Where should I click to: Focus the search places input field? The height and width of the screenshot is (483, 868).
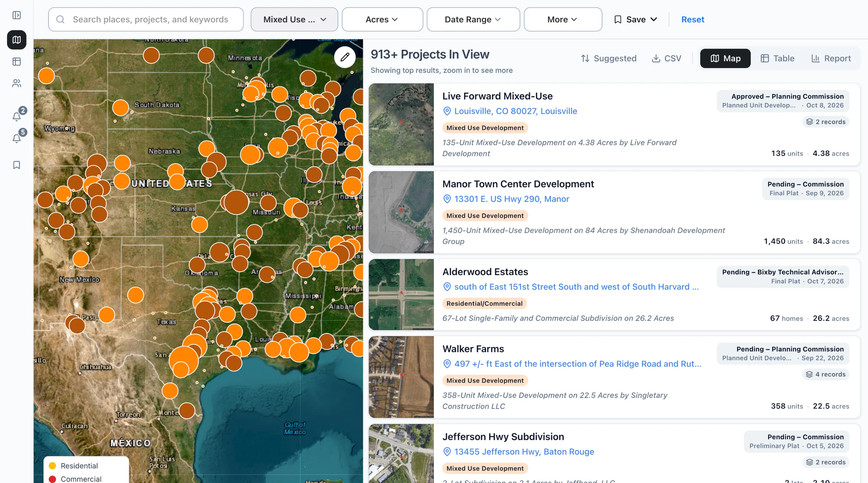(x=146, y=20)
